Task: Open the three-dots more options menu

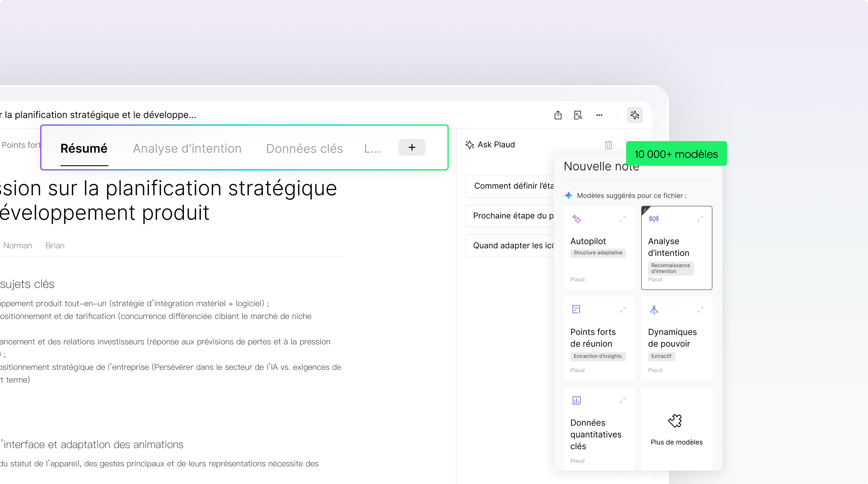Action: coord(599,115)
